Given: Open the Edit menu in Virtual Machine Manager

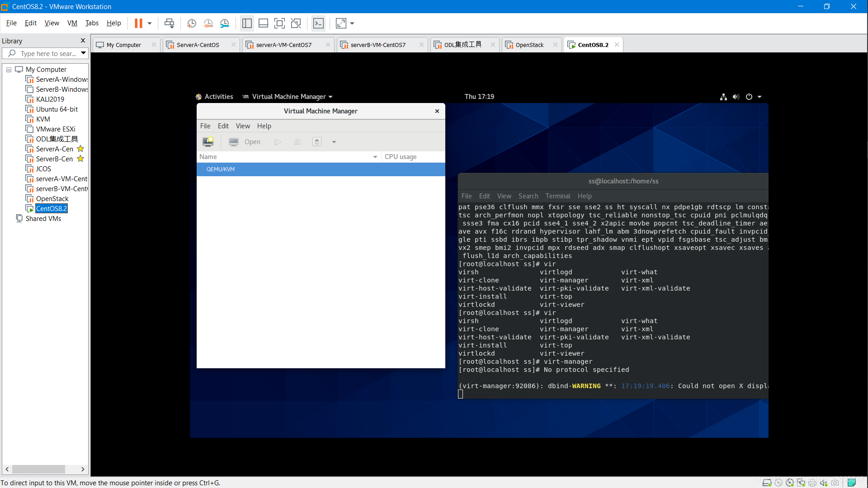Looking at the screenshot, I should click(x=223, y=126).
